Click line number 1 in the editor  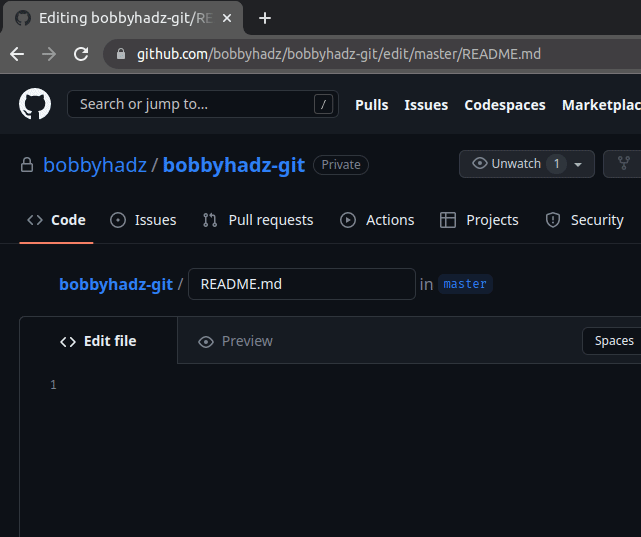(53, 385)
